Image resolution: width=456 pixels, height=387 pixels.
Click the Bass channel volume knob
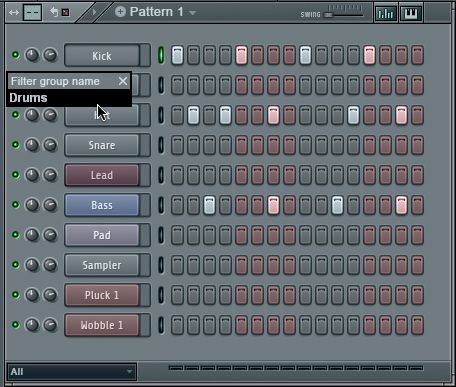(x=50, y=205)
